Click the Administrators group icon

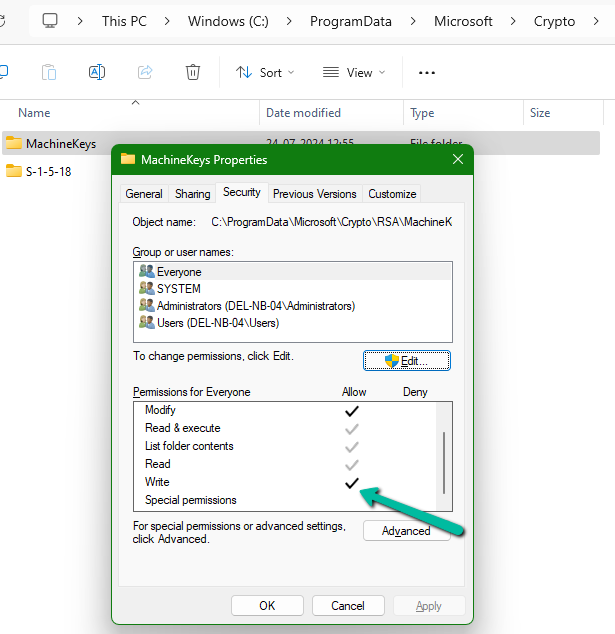(146, 305)
